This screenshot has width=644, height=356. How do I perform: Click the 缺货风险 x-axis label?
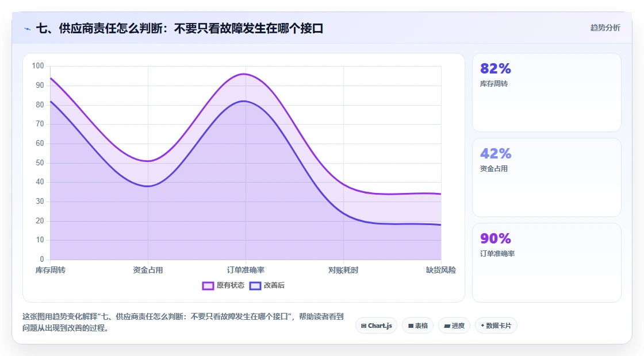440,270
